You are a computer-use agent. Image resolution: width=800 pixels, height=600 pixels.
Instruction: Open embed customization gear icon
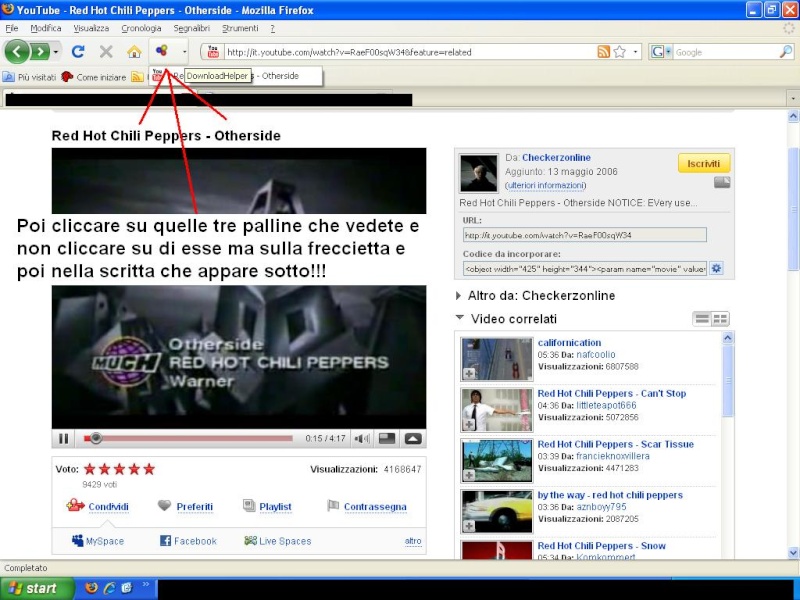[716, 268]
